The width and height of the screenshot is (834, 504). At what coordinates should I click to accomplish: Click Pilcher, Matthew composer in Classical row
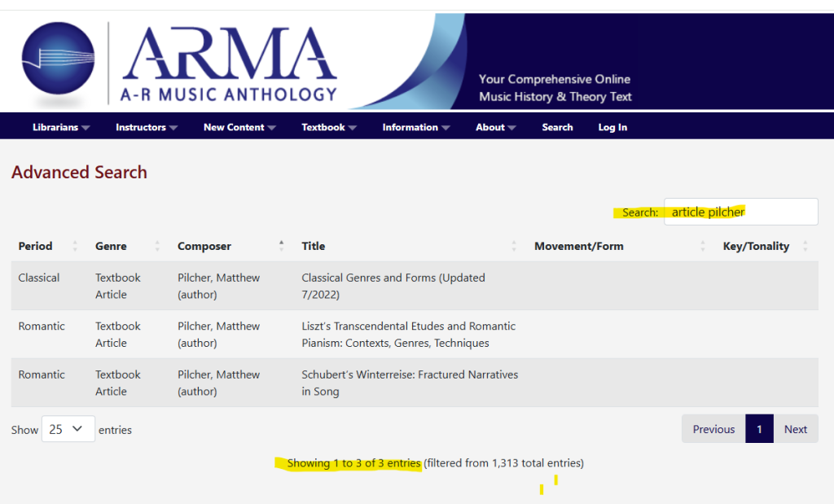pyautogui.click(x=218, y=286)
